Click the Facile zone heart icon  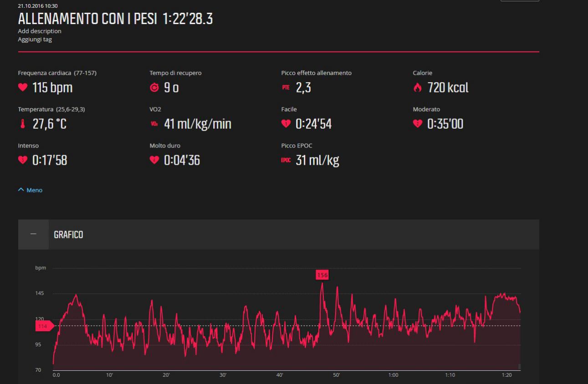coord(286,124)
